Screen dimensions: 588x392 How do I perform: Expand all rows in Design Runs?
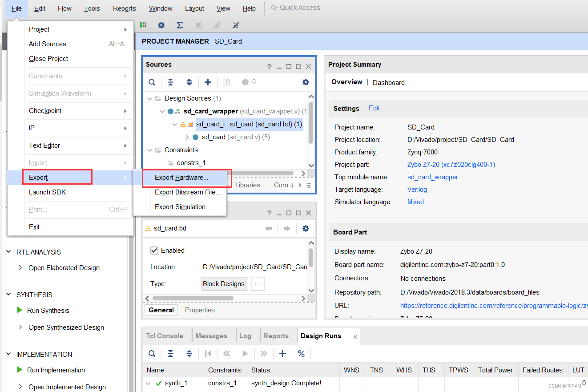pos(189,354)
